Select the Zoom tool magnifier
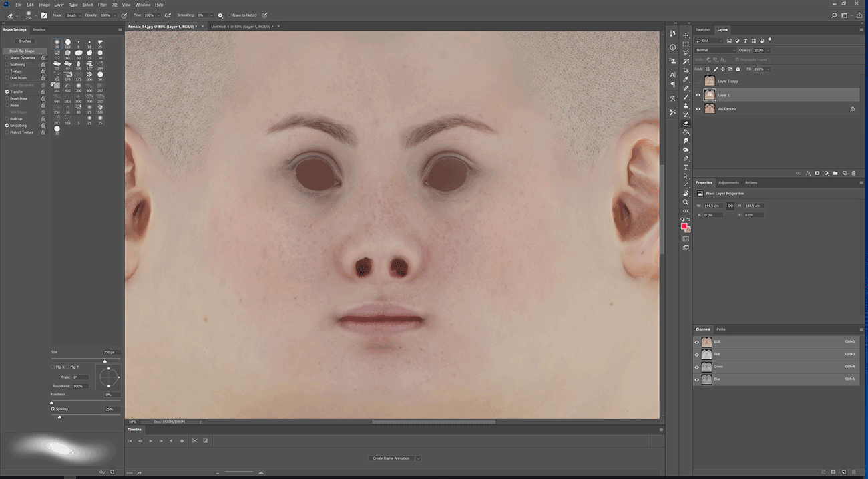Viewport: 868px width, 479px height. tap(686, 202)
